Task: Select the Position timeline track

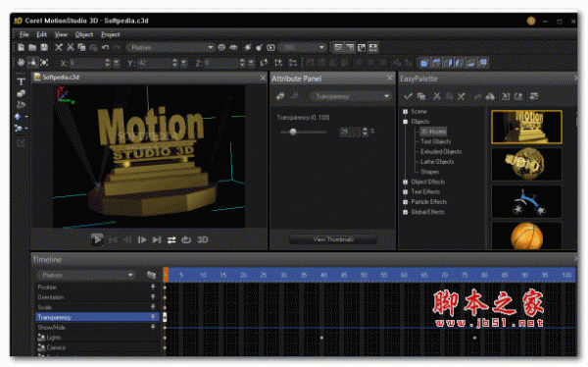Action: click(97, 287)
